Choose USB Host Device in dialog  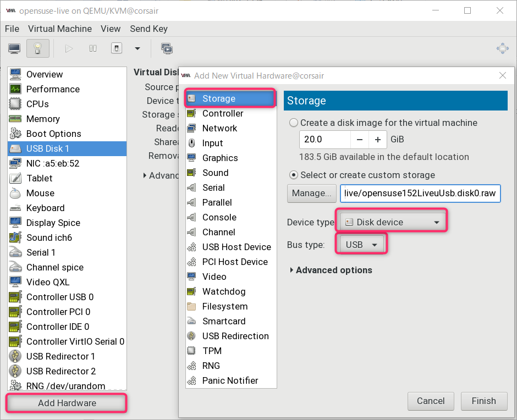coord(231,247)
